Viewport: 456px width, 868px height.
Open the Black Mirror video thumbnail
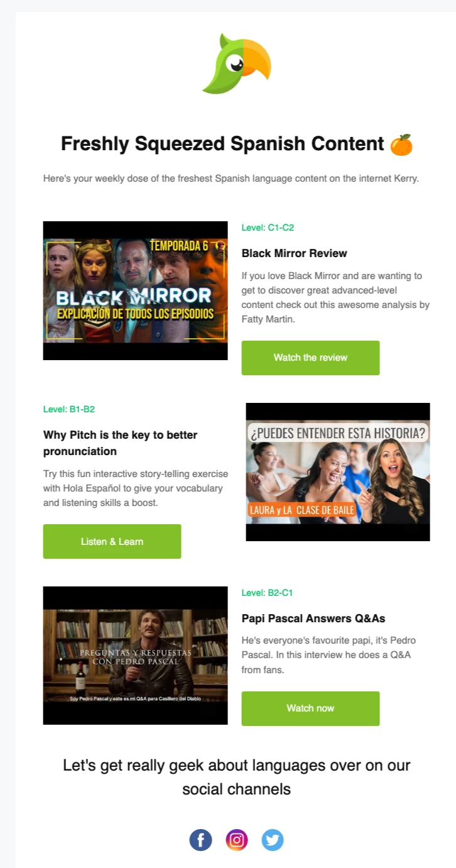point(135,290)
